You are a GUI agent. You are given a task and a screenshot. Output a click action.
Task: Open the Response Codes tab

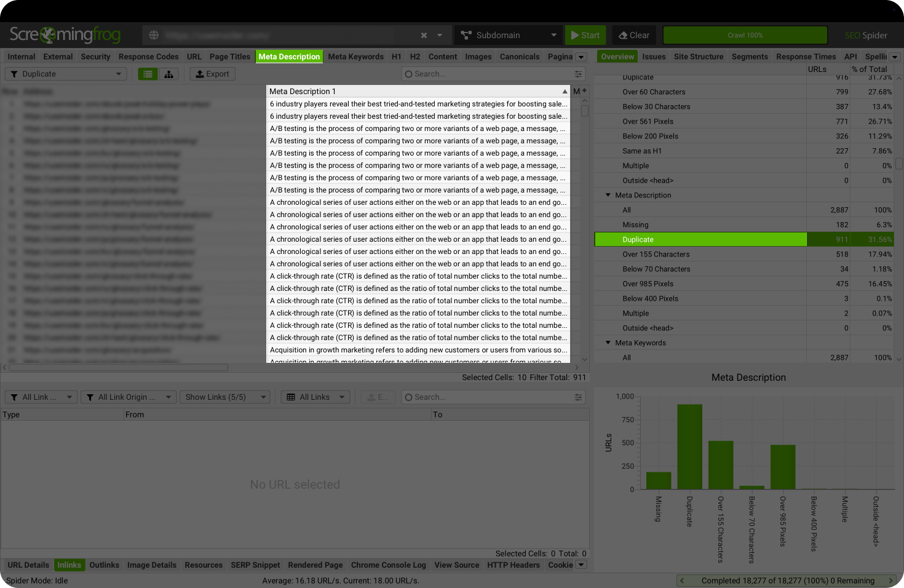click(149, 57)
